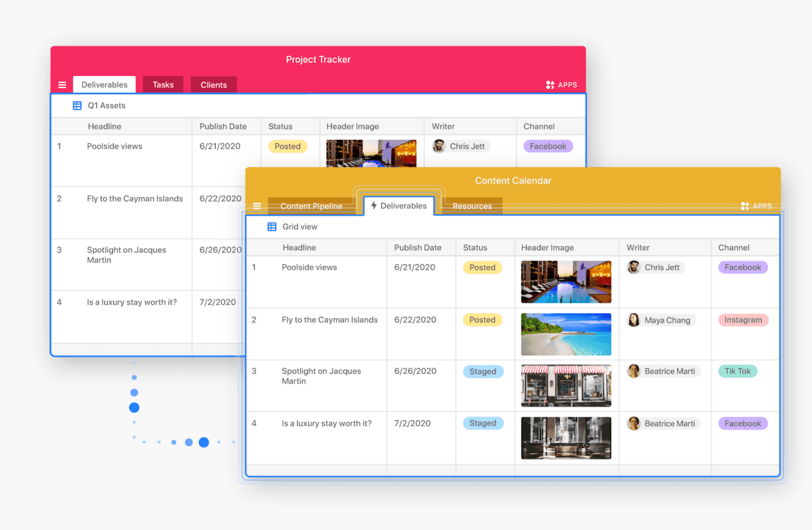Click the grid icon next to Grid view
812x530 pixels.
pos(272,227)
